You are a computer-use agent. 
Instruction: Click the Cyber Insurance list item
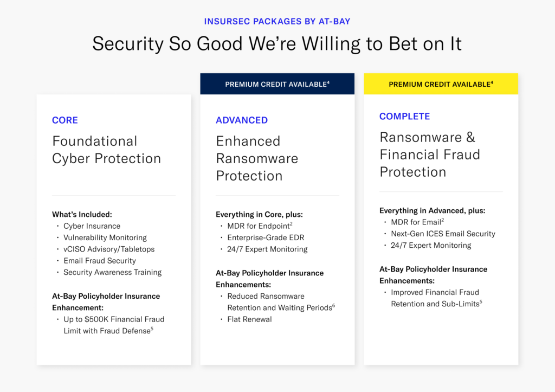(92, 226)
